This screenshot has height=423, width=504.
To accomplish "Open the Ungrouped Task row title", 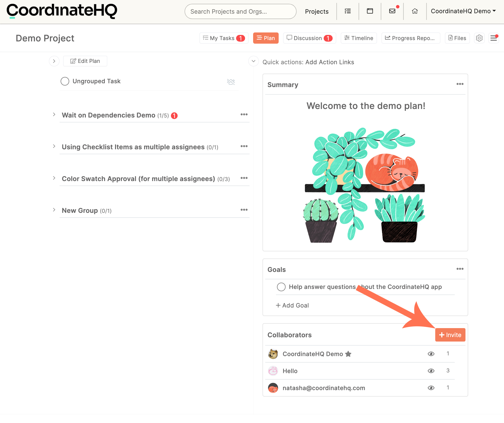I will (97, 81).
